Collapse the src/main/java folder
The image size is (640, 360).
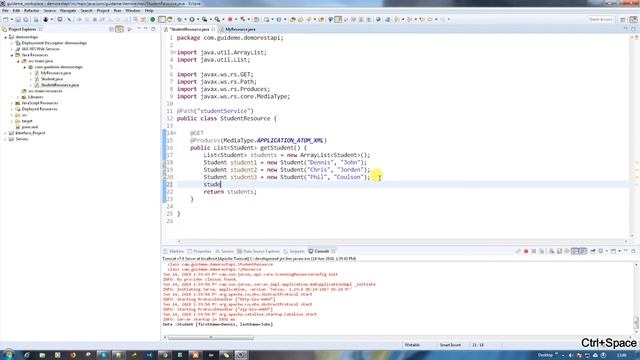(18, 61)
